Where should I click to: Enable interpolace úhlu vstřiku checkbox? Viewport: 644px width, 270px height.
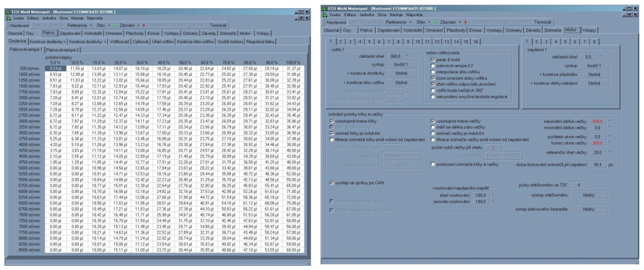tap(432, 72)
